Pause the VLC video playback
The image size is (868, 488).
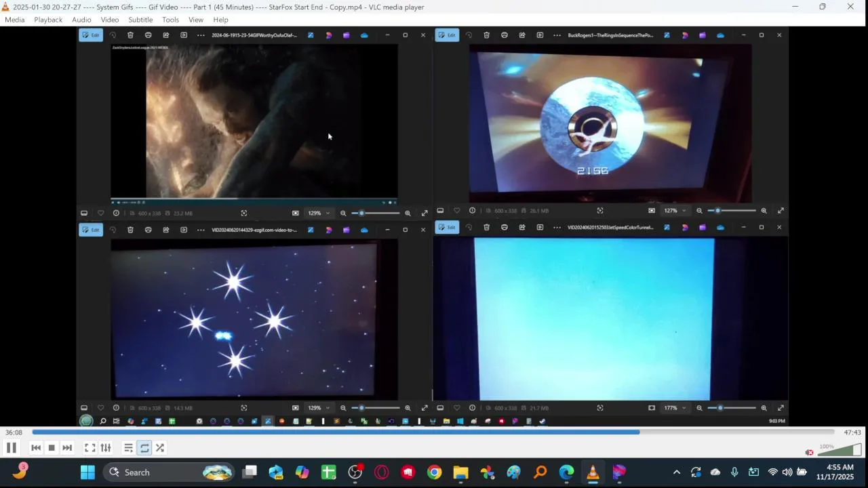(11, 448)
